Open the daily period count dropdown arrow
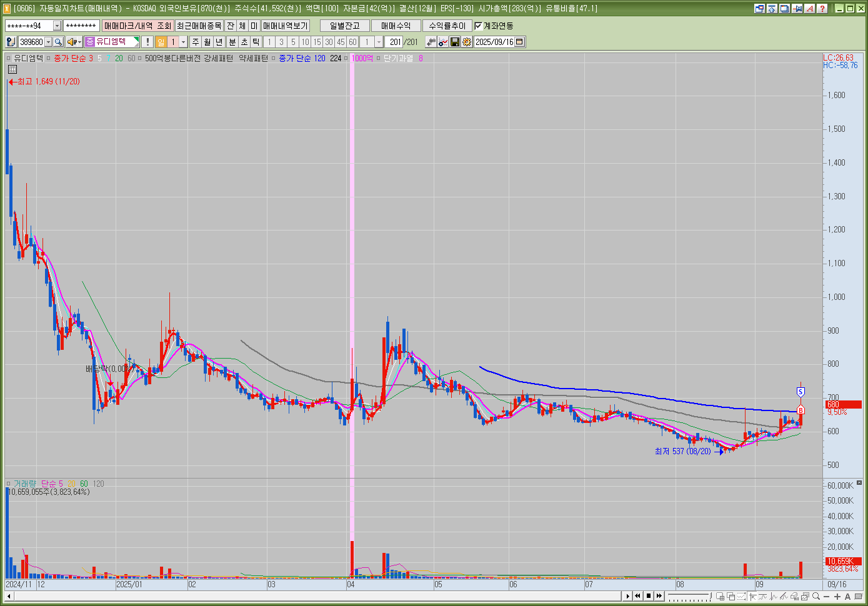The width and height of the screenshot is (868, 606). [x=183, y=42]
